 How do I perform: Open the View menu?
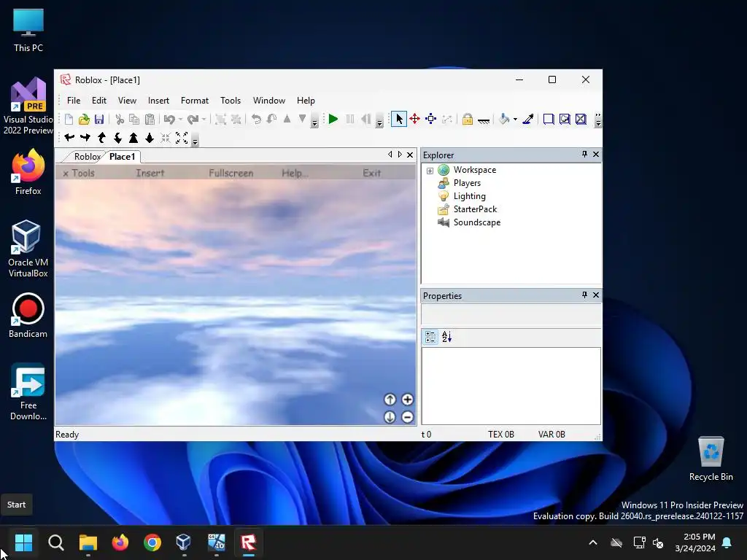pyautogui.click(x=127, y=101)
